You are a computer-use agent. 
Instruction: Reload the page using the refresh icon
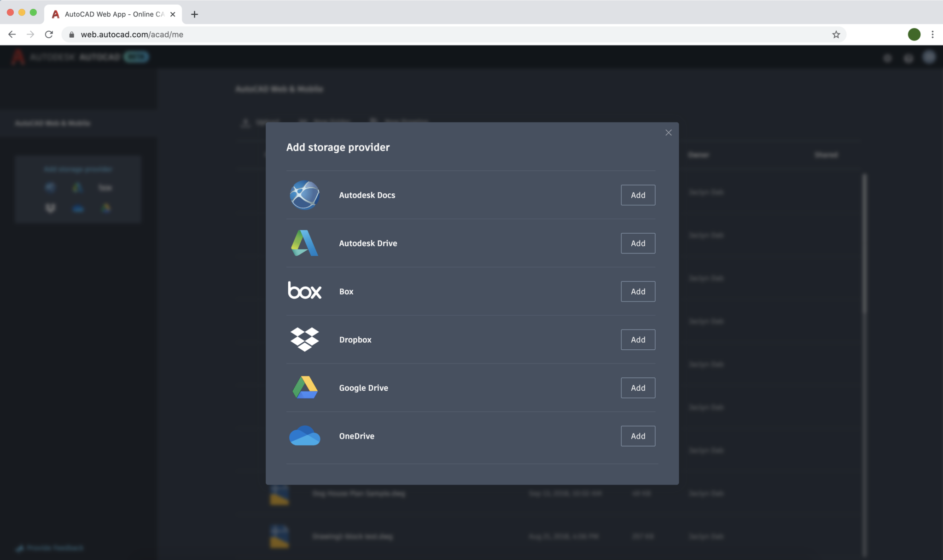(49, 34)
